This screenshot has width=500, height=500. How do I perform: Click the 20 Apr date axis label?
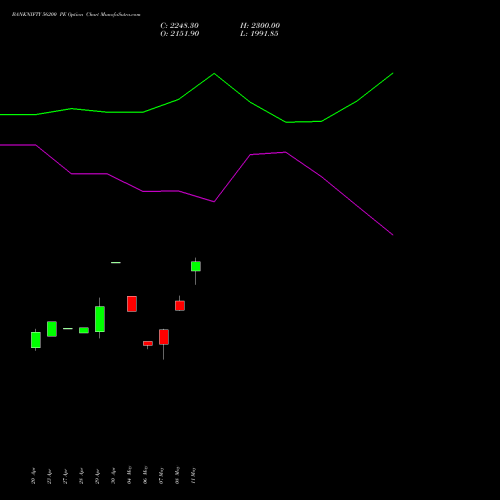[x=33, y=476]
